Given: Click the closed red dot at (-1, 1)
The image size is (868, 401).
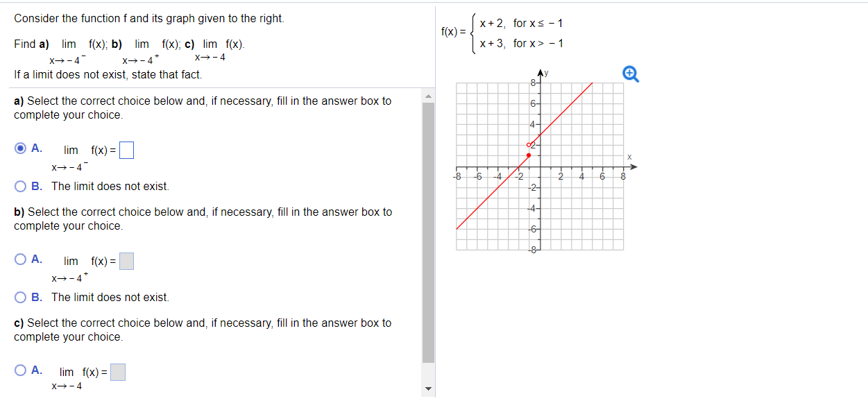Looking at the screenshot, I should [x=529, y=155].
